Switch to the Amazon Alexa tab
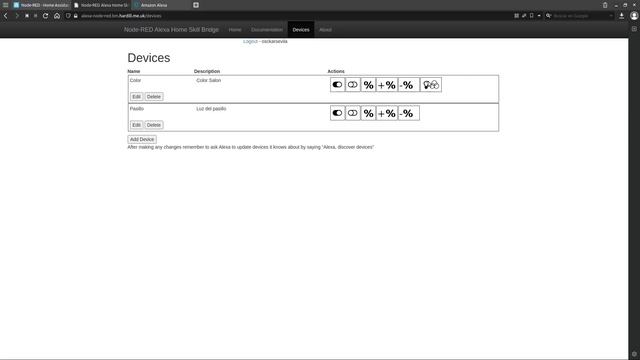 coord(161,5)
